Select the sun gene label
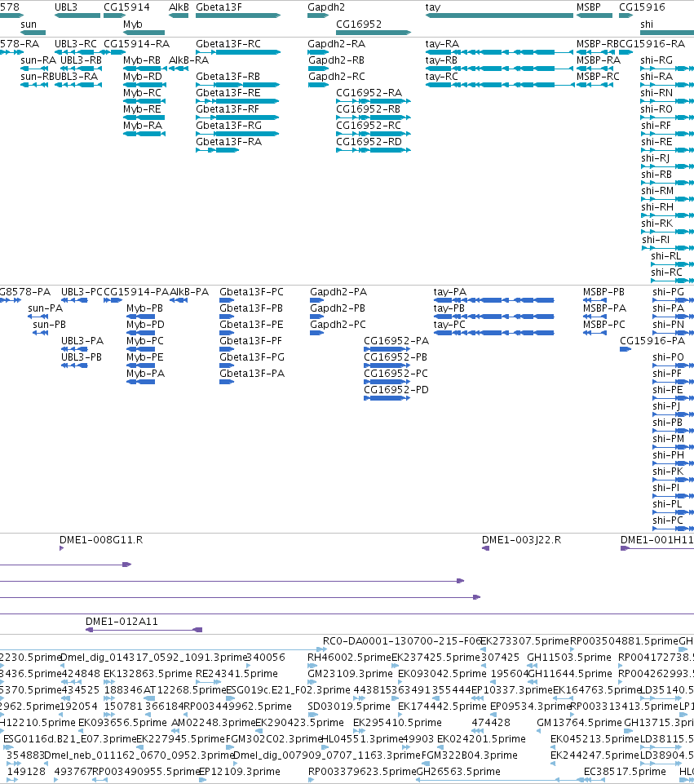The image size is (694, 784). (29, 24)
